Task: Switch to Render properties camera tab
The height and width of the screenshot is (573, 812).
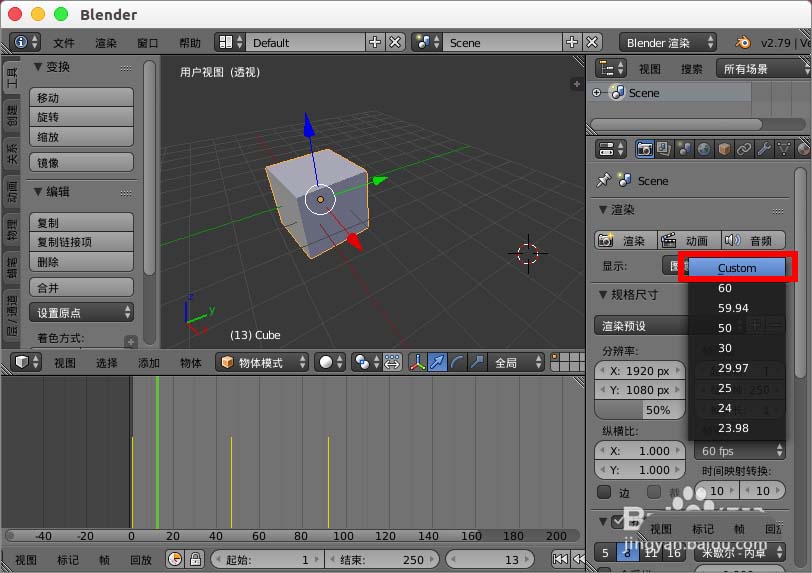Action: pyautogui.click(x=644, y=149)
